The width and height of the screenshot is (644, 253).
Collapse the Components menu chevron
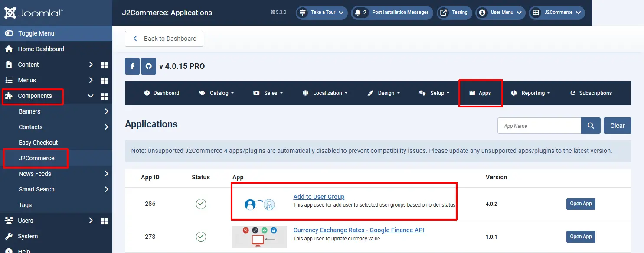91,96
